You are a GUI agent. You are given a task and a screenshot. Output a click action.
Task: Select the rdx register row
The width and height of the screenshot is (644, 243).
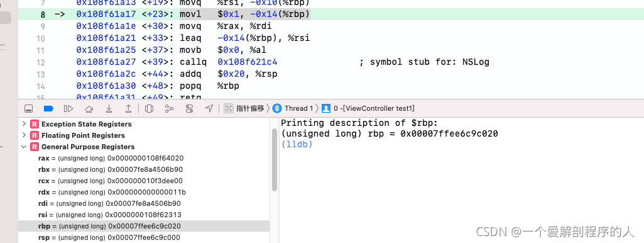pos(144,193)
